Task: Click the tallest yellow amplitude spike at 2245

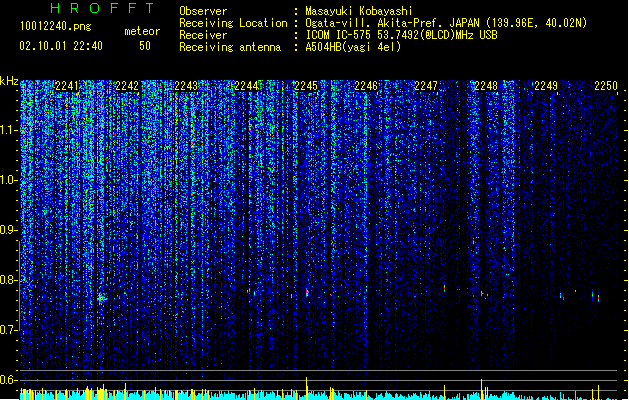Action: (x=307, y=388)
